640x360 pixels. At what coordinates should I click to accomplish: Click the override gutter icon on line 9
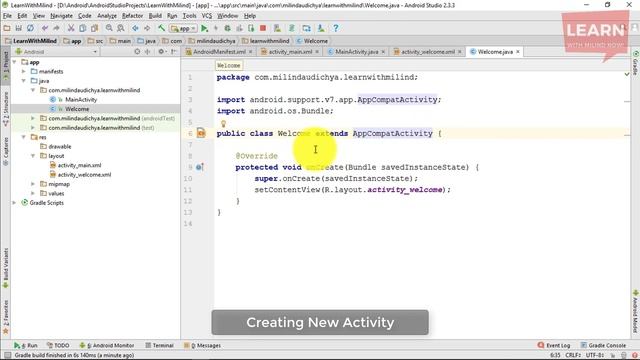point(200,167)
